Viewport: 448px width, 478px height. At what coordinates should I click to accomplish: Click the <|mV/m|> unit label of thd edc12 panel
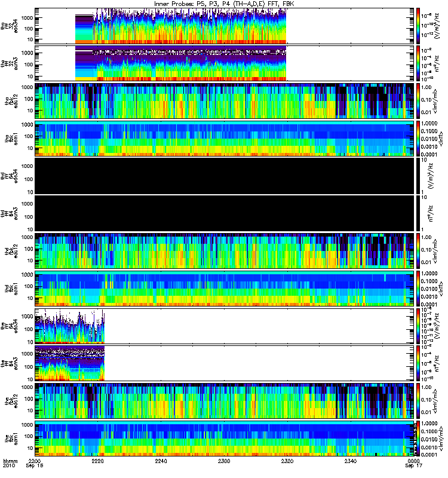(x=435, y=251)
